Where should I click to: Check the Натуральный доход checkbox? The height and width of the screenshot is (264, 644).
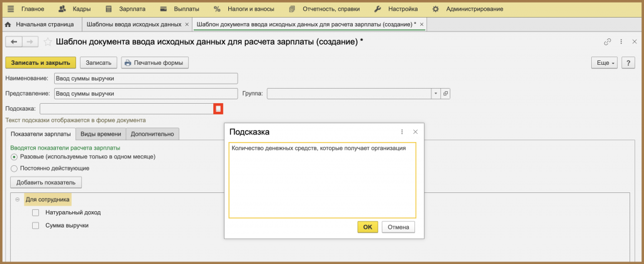(36, 212)
